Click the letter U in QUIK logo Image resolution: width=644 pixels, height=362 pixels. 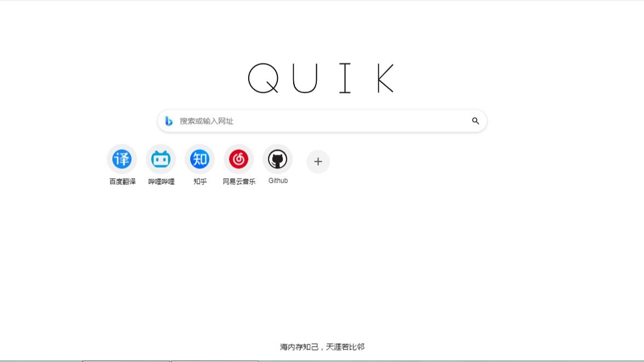click(x=305, y=78)
